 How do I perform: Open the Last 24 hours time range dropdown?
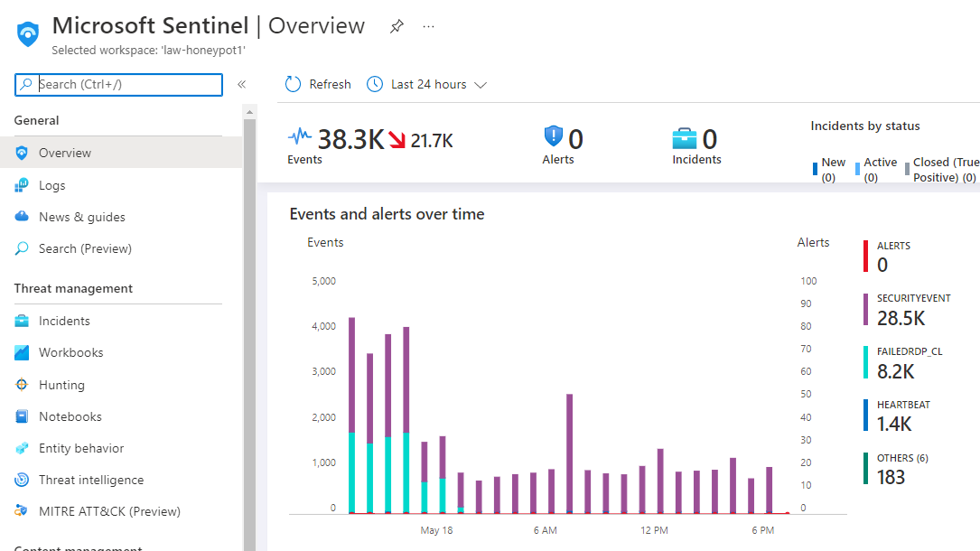tap(425, 83)
